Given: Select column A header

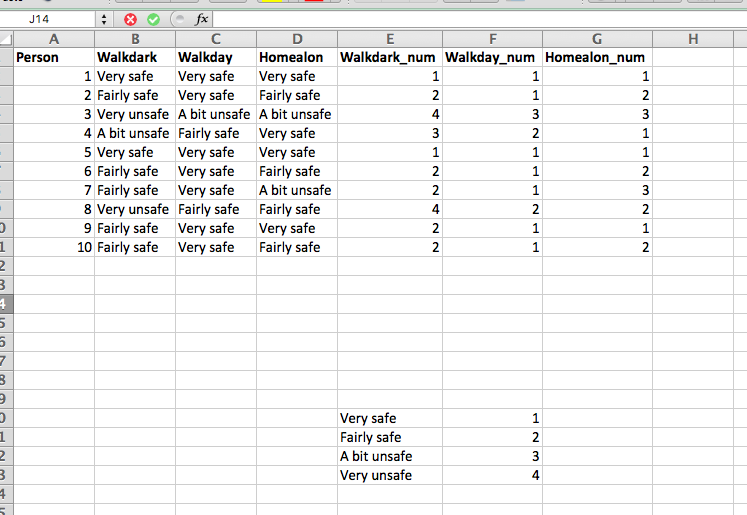Looking at the screenshot, I should click(x=53, y=39).
